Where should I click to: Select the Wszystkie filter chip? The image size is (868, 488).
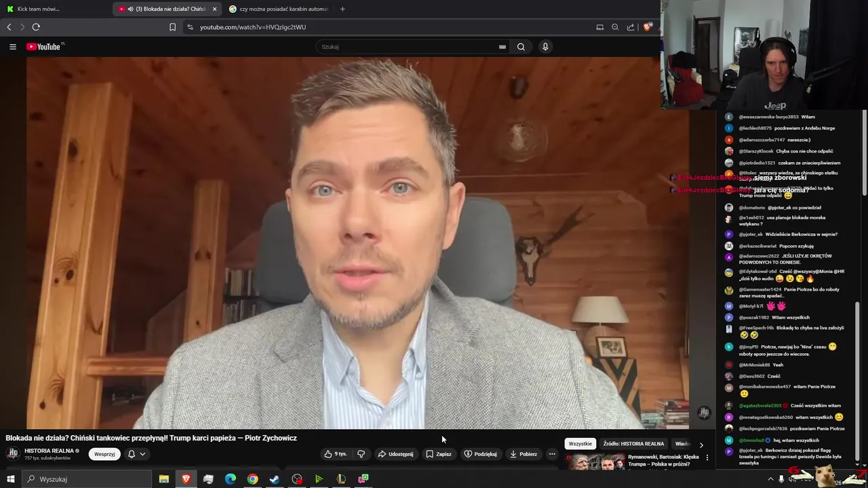(x=580, y=444)
